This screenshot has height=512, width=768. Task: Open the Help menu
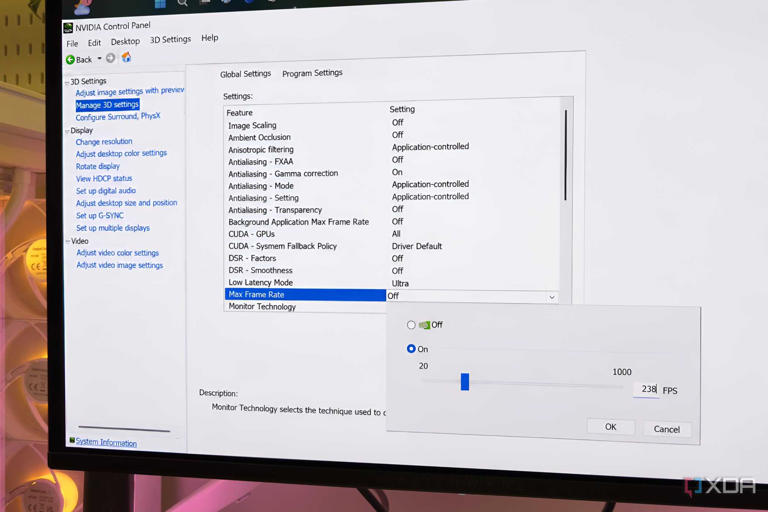click(x=210, y=38)
